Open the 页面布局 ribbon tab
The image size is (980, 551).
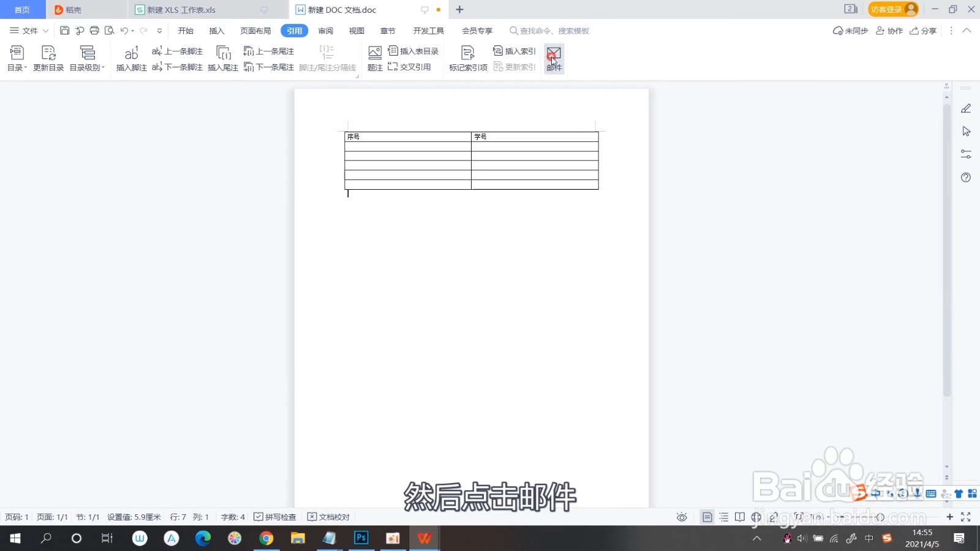coord(255,31)
